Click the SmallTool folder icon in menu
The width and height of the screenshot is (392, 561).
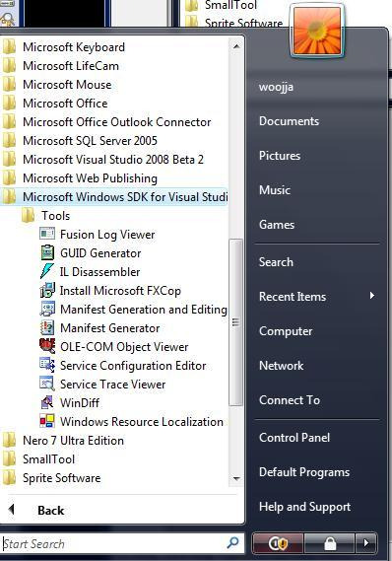point(9,458)
